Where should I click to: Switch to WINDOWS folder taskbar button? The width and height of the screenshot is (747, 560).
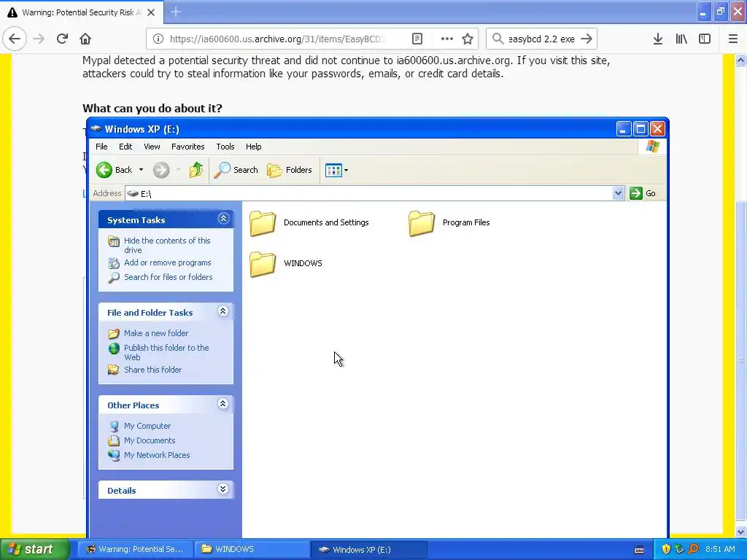[252, 549]
